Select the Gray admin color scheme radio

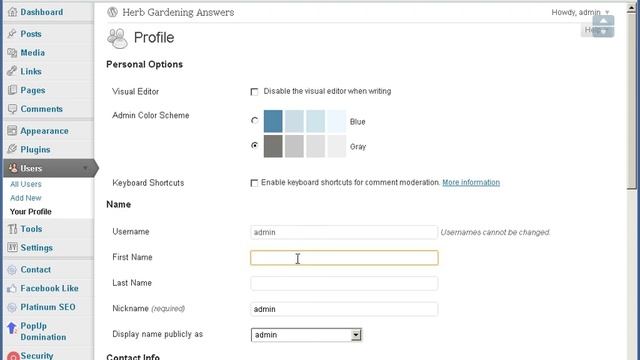[x=255, y=145]
